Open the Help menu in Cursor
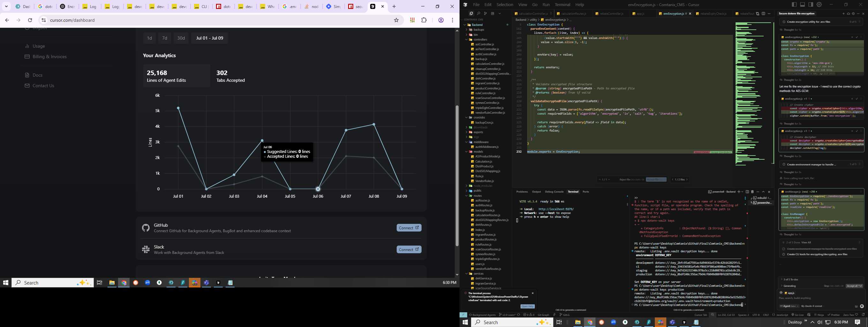The width and height of the screenshot is (868, 327). click(580, 4)
